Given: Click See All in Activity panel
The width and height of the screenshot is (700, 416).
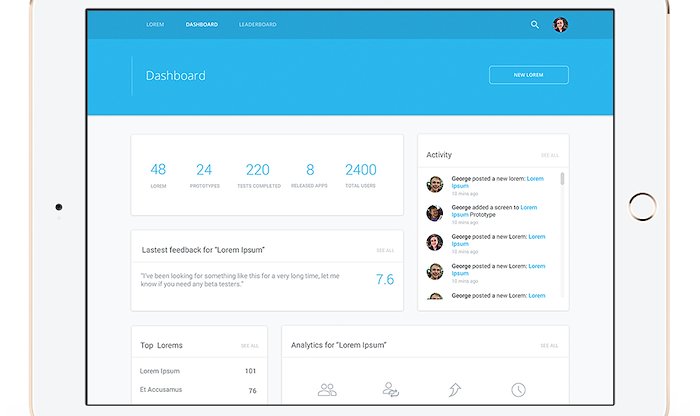Looking at the screenshot, I should point(549,155).
